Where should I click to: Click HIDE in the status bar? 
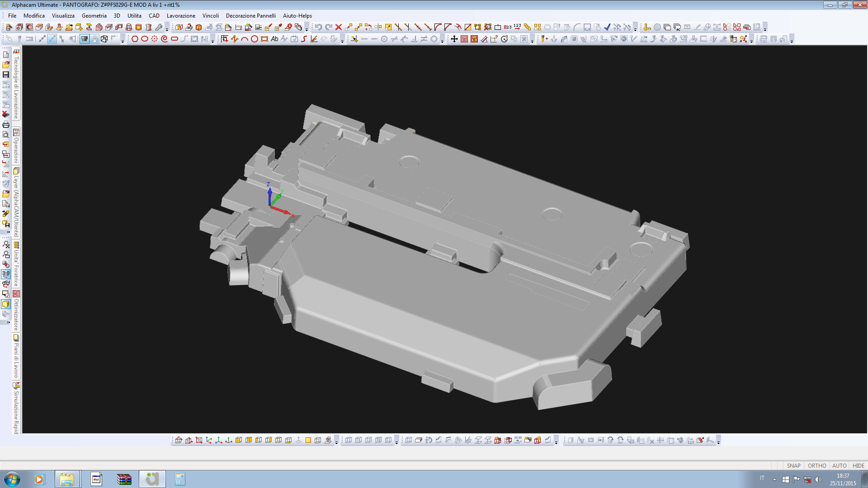(x=858, y=465)
